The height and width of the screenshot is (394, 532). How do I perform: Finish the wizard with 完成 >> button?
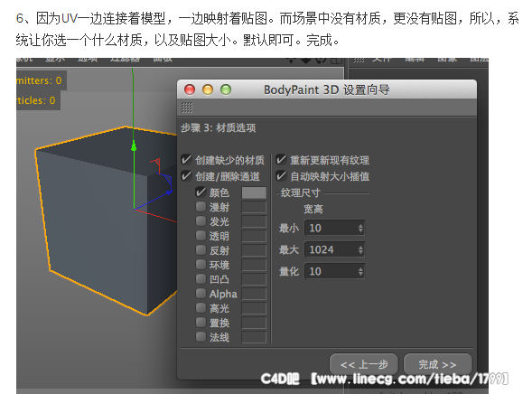pos(438,364)
